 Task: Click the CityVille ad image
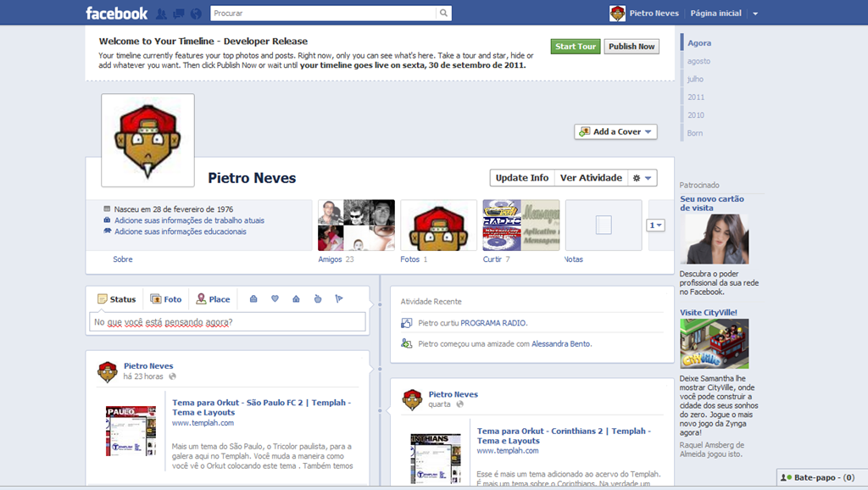click(x=714, y=344)
